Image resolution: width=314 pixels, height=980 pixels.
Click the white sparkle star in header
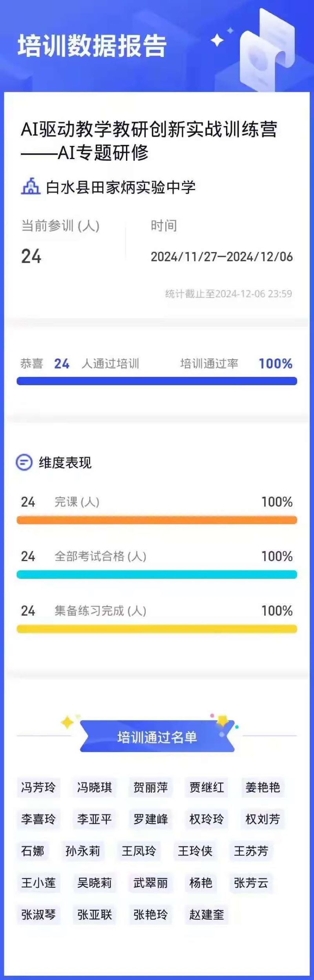pyautogui.click(x=217, y=40)
